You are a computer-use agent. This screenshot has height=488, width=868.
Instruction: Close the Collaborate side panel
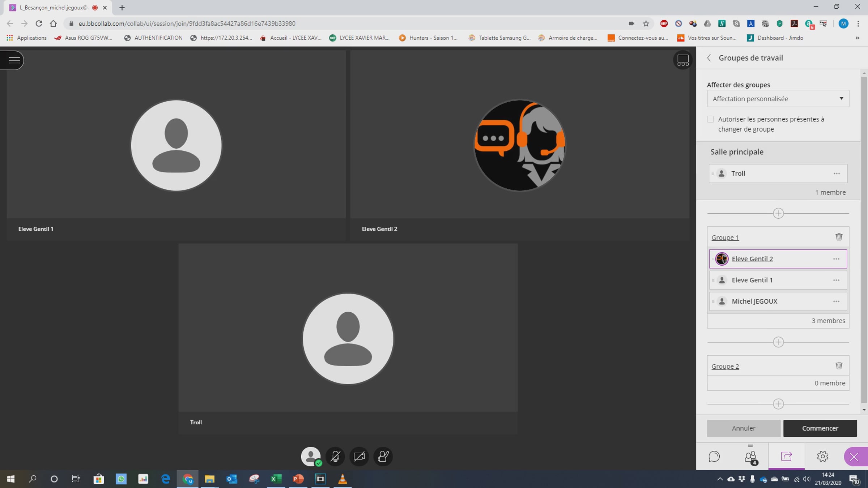click(x=854, y=457)
